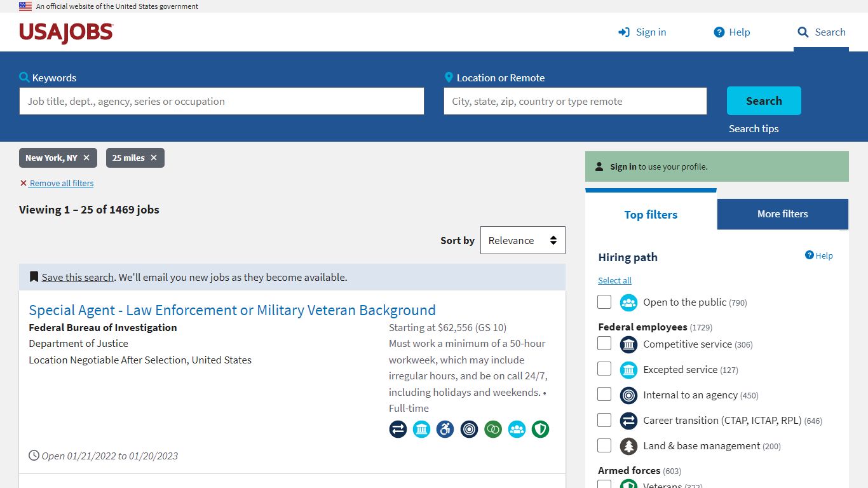Click the Remove all filters link
868x488 pixels.
(x=62, y=183)
